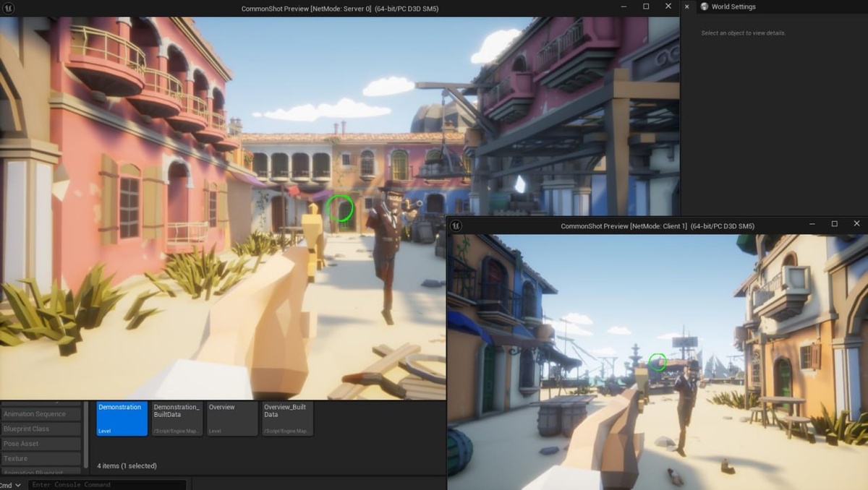Close the Server 0 preview window
The height and width of the screenshot is (490, 868).
(x=668, y=7)
